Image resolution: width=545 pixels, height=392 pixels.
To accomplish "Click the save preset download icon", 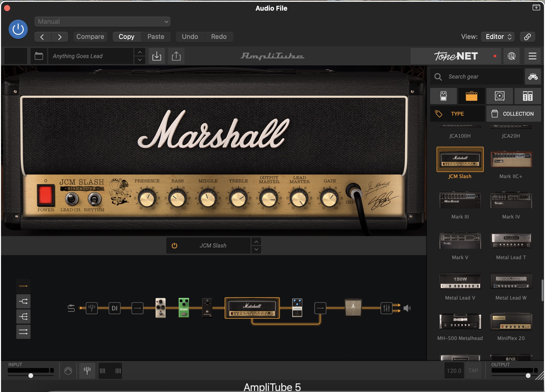I will click(x=157, y=56).
